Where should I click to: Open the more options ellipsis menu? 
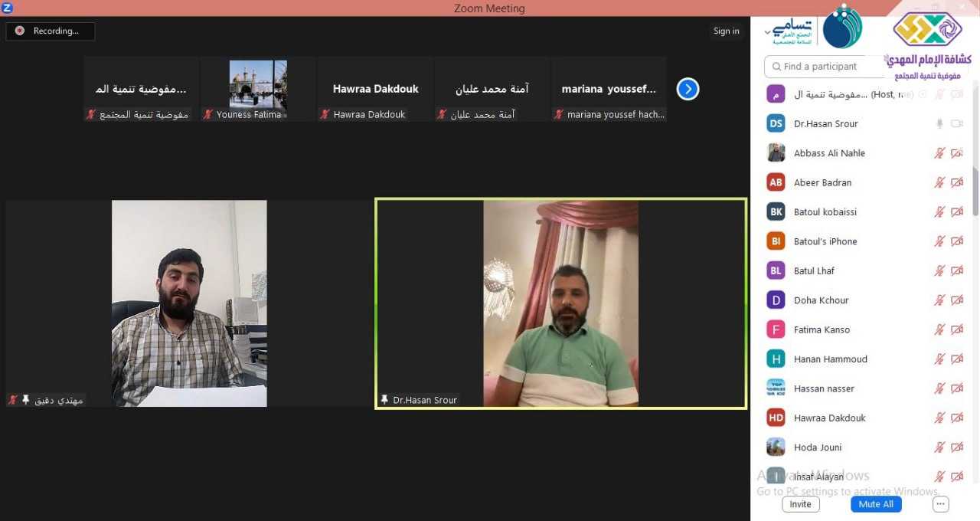click(941, 504)
